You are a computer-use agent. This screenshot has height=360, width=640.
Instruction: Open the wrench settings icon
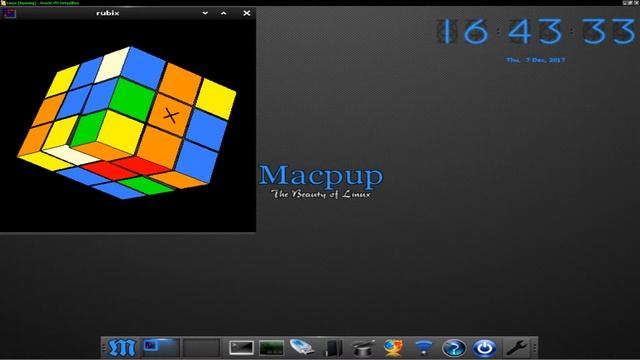point(516,348)
